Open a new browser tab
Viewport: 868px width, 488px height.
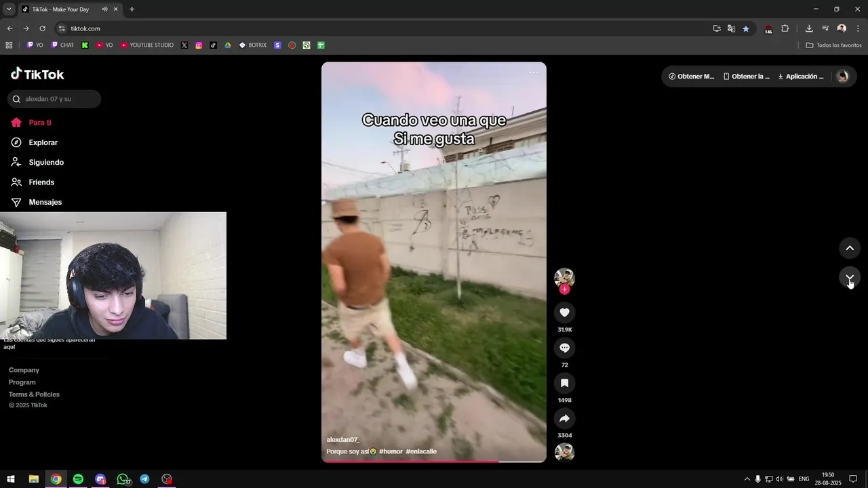[132, 9]
